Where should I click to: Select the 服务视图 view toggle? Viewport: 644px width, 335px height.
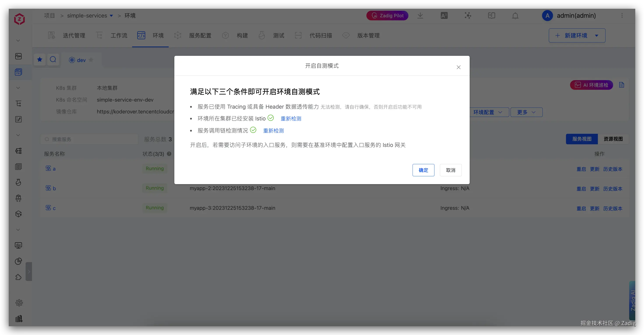[582, 139]
